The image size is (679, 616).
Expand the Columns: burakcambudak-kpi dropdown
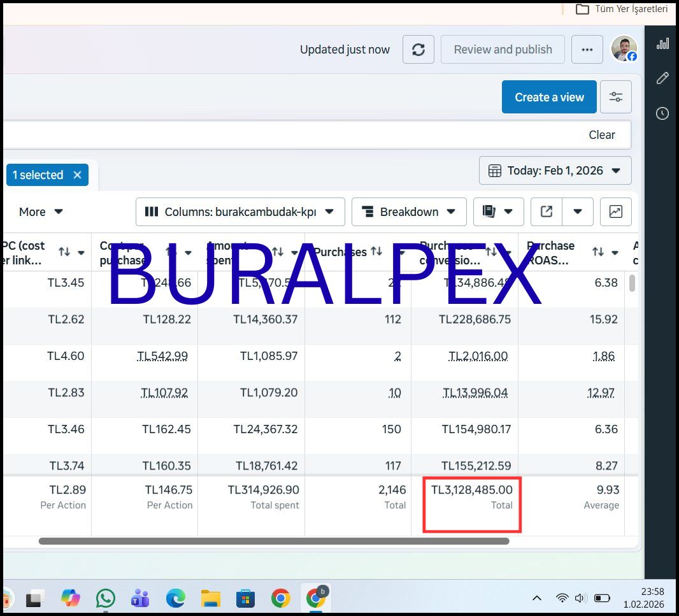[240, 211]
